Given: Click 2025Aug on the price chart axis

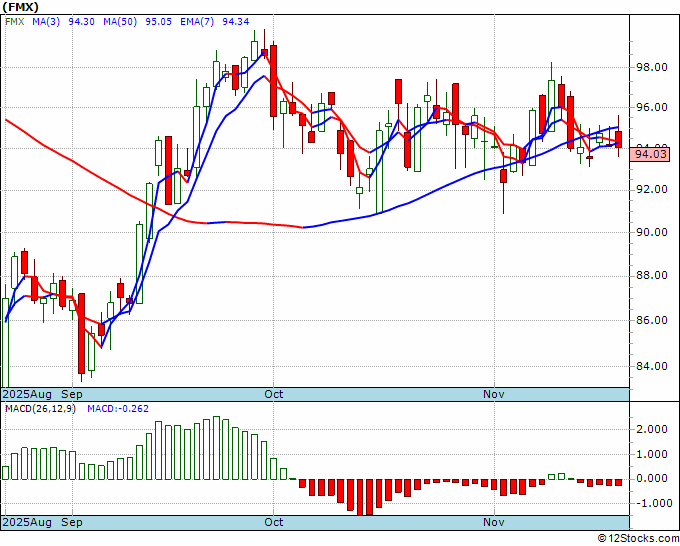Looking at the screenshot, I should (x=27, y=395).
